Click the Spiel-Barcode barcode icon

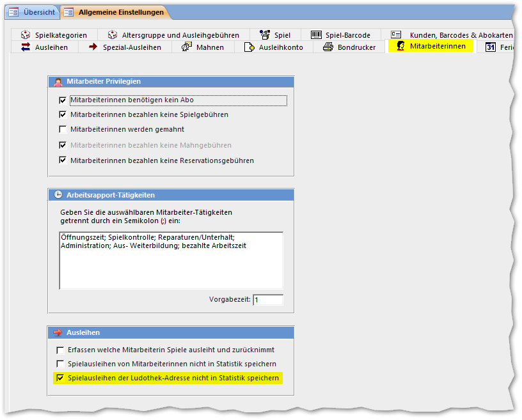coord(316,35)
